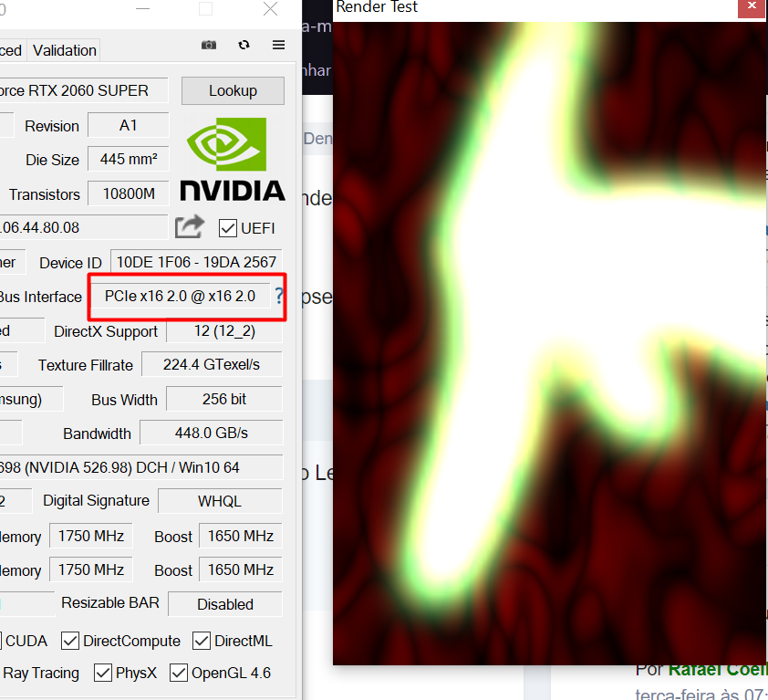Screen dimensions: 768x700
Task: Click the Bus Interface value PCIe x16 2.0
Action: [181, 296]
